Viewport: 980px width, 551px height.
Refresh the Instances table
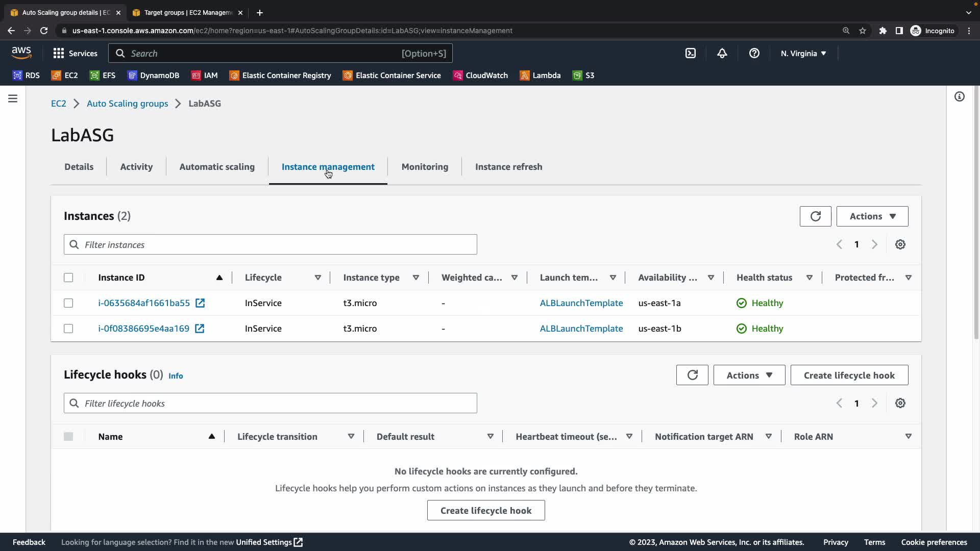click(815, 216)
